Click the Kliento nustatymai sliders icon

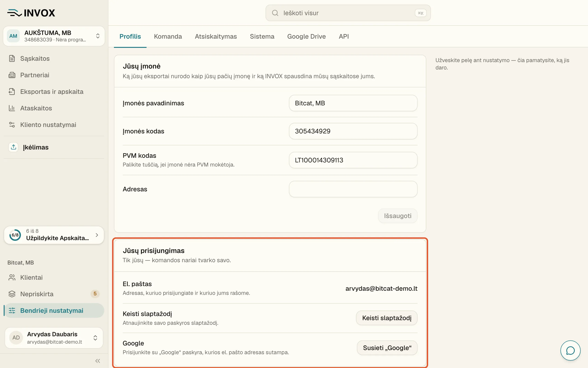(x=12, y=125)
